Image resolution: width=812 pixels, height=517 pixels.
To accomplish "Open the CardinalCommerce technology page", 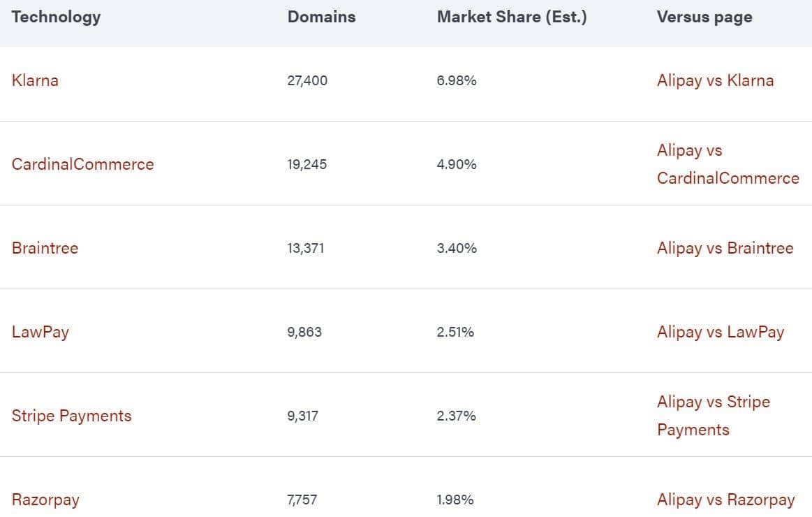I will tap(83, 164).
